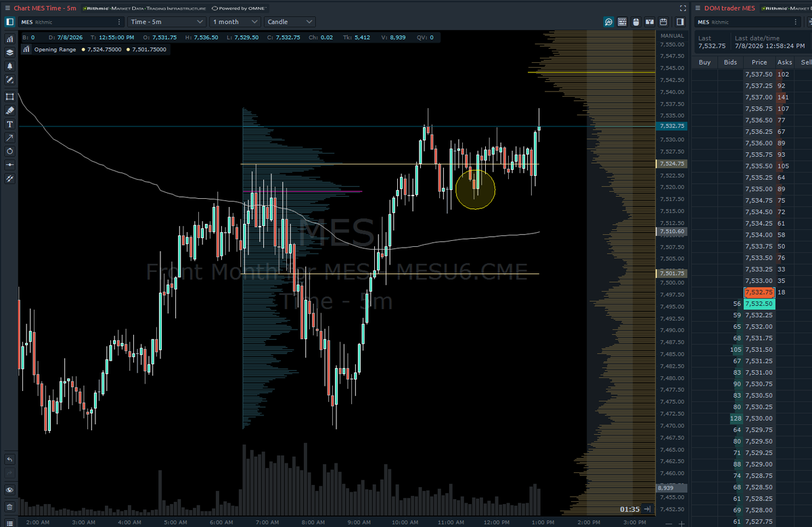Open the chart symbol options three-dot menu
Screen dimensions: 812x527
pos(118,22)
